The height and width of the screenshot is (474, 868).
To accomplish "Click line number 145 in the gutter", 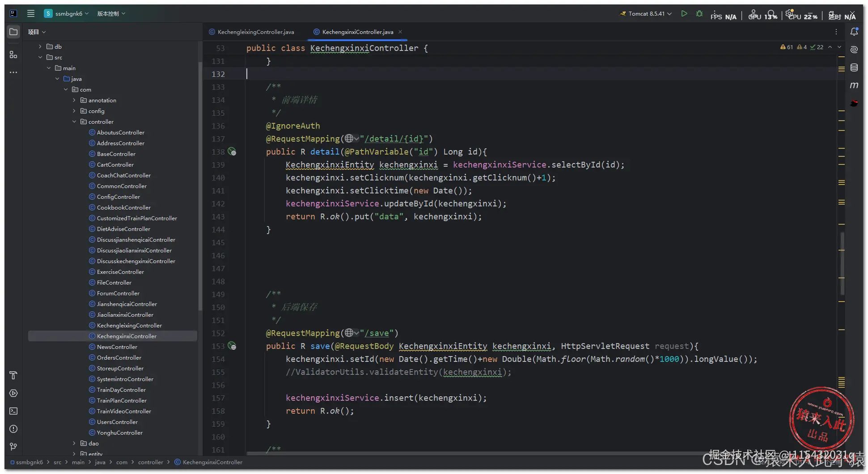I will coord(218,242).
